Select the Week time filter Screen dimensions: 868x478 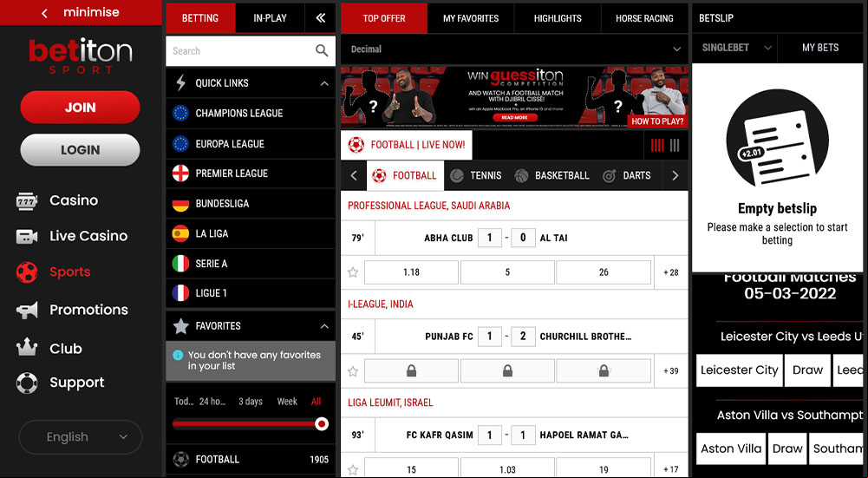coord(287,402)
